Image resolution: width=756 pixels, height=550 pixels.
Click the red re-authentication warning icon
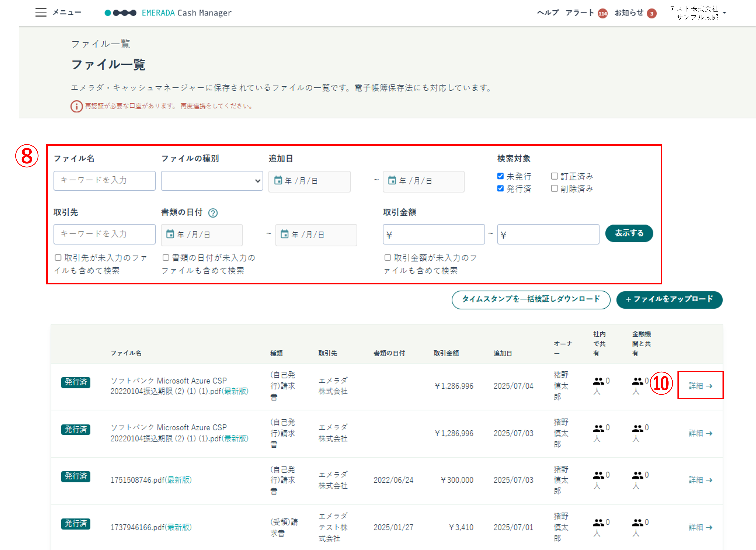click(76, 106)
